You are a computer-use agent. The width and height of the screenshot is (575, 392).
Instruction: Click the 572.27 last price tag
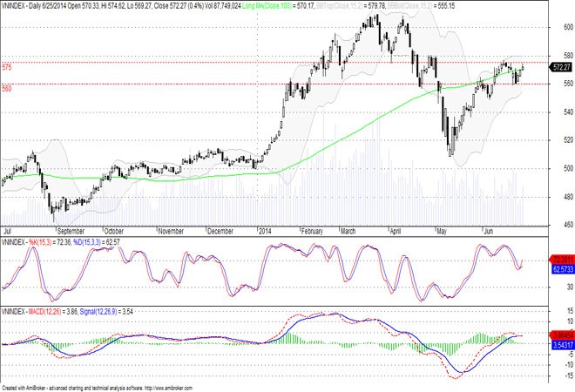562,65
